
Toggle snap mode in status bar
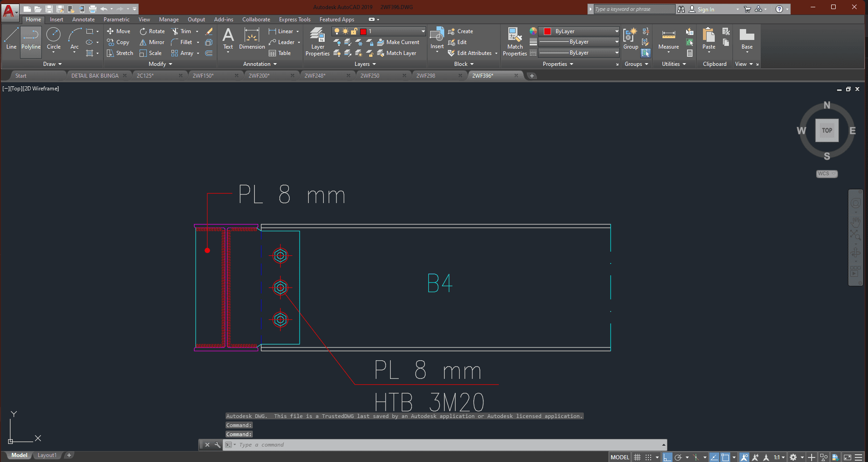[649, 457]
